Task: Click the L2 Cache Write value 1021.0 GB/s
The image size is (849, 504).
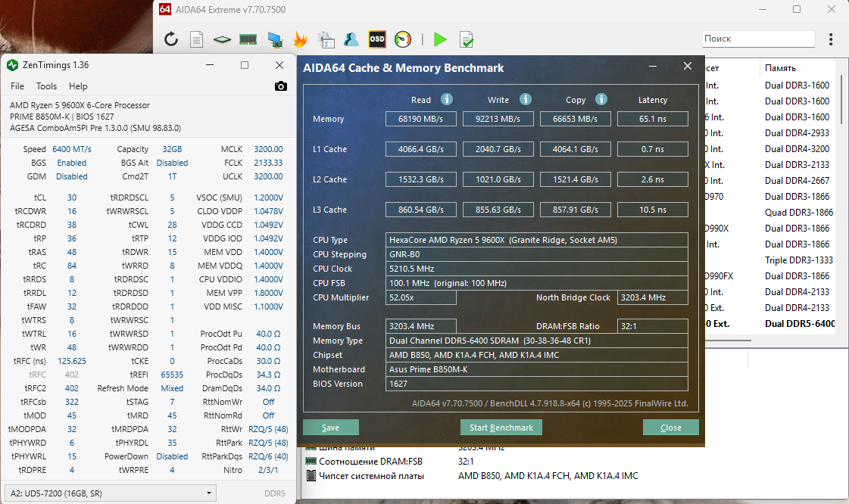Action: click(498, 179)
